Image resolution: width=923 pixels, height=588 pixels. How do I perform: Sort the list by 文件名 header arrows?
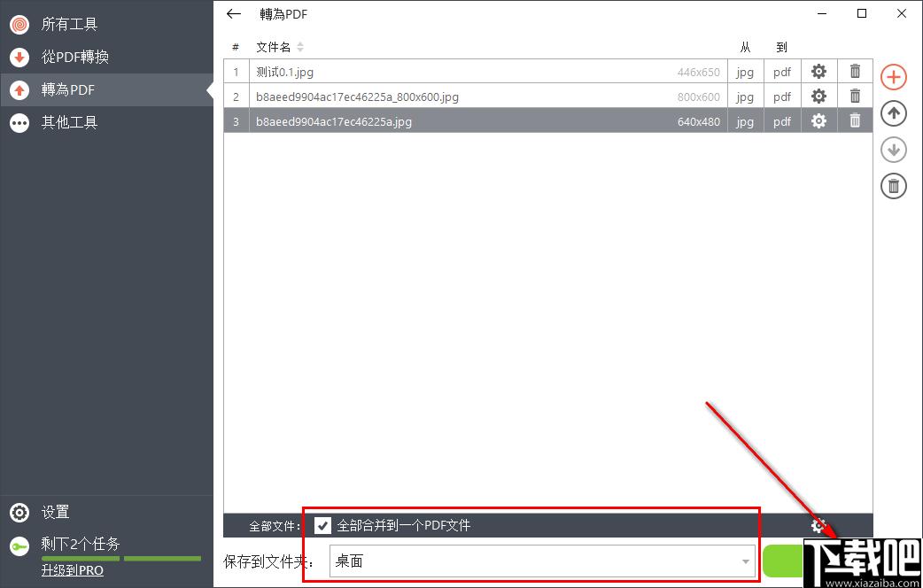point(300,47)
